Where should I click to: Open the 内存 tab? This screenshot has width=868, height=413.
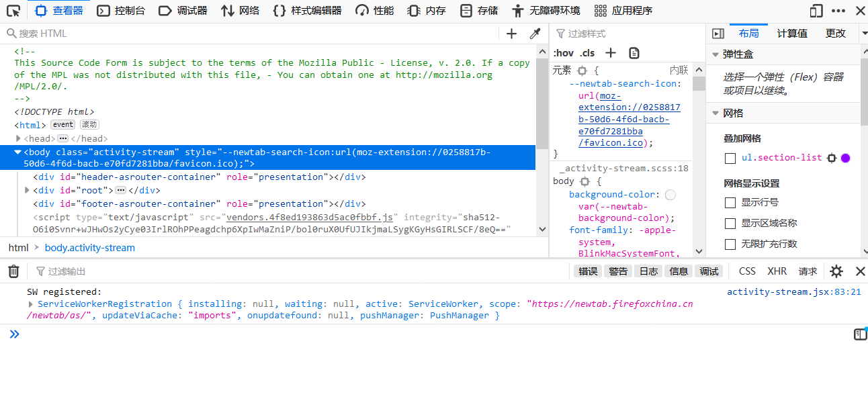pos(427,11)
